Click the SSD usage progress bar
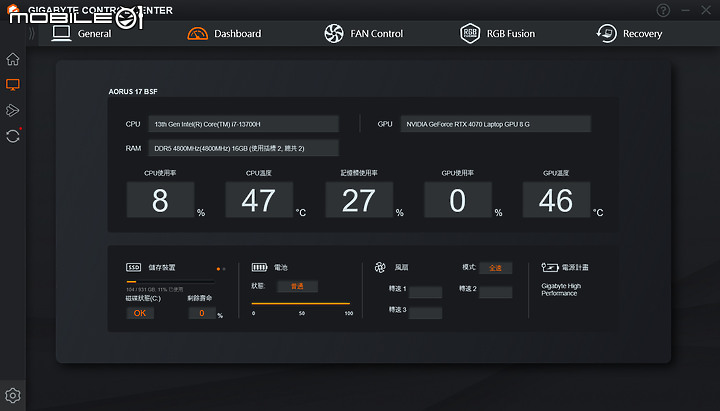The width and height of the screenshot is (720, 411). tap(170, 282)
